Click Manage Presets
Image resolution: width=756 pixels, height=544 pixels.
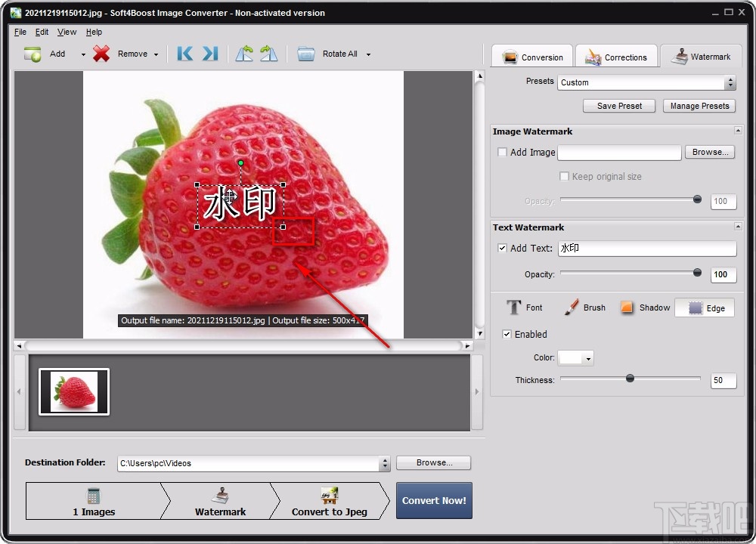[x=699, y=106]
